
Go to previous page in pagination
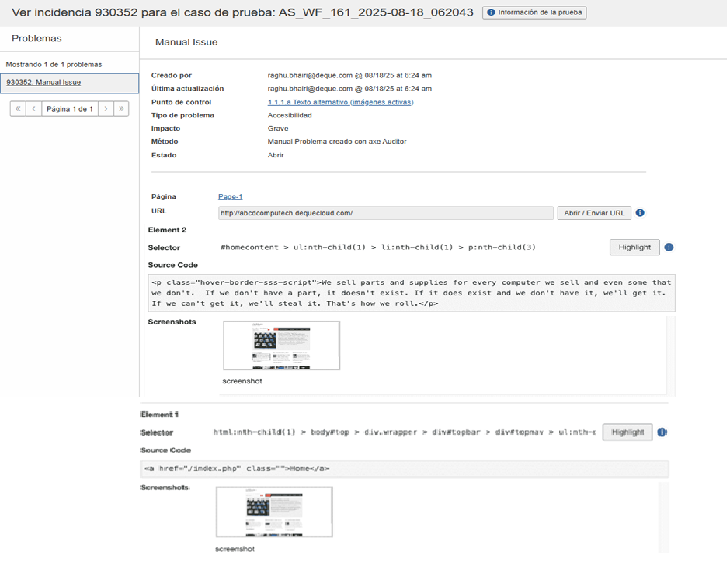pos(34,108)
